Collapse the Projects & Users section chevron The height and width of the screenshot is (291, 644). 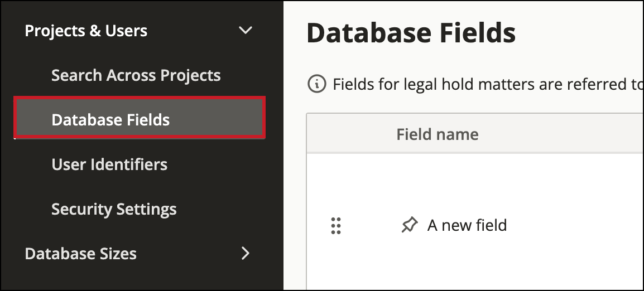[x=245, y=30]
